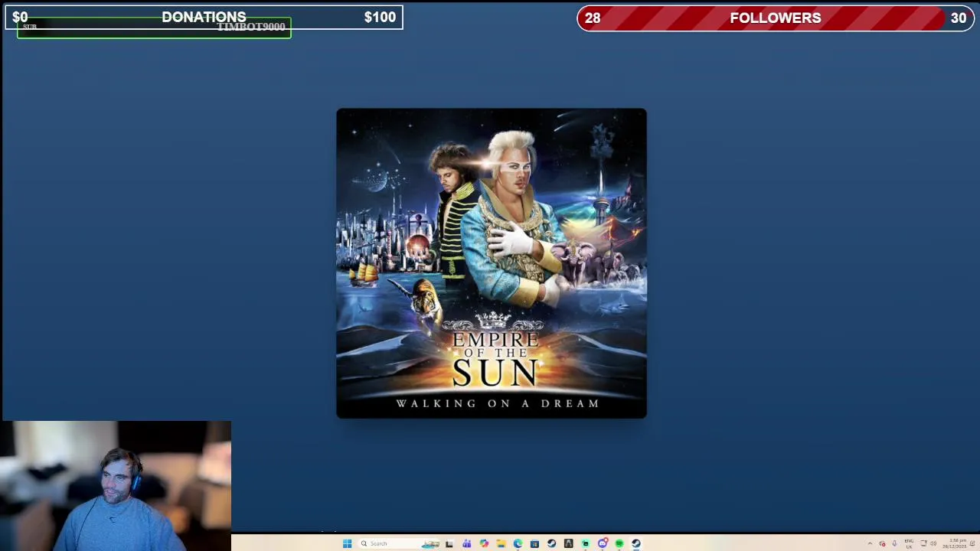The image size is (980, 551).
Task: Open the volume speaker tray icon
Action: pyautogui.click(x=933, y=543)
